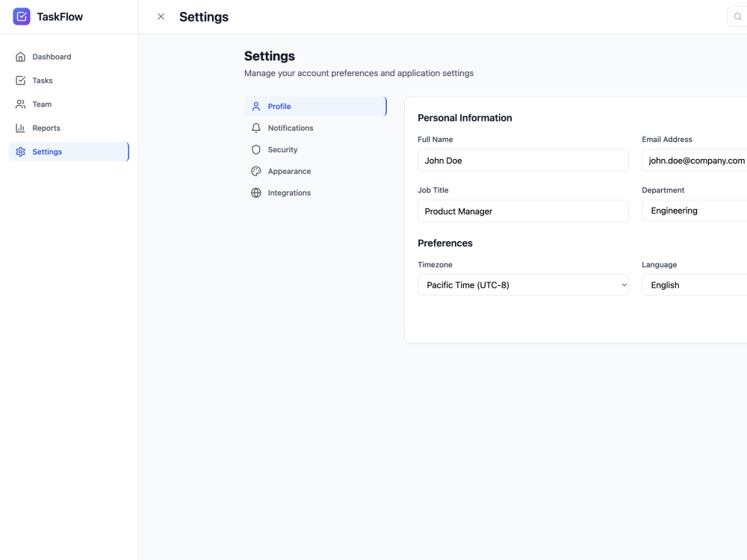Click the Integrations globe icon
Image resolution: width=747 pixels, height=560 pixels.
255,193
